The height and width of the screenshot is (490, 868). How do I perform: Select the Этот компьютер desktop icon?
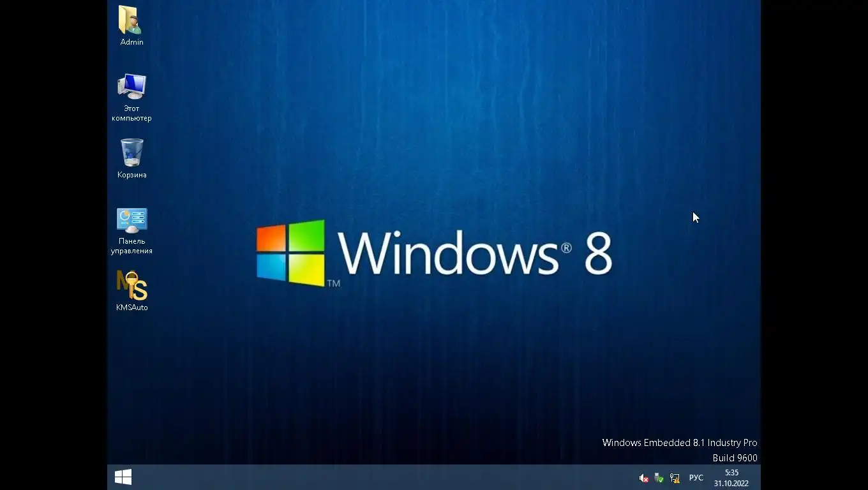pyautogui.click(x=131, y=97)
